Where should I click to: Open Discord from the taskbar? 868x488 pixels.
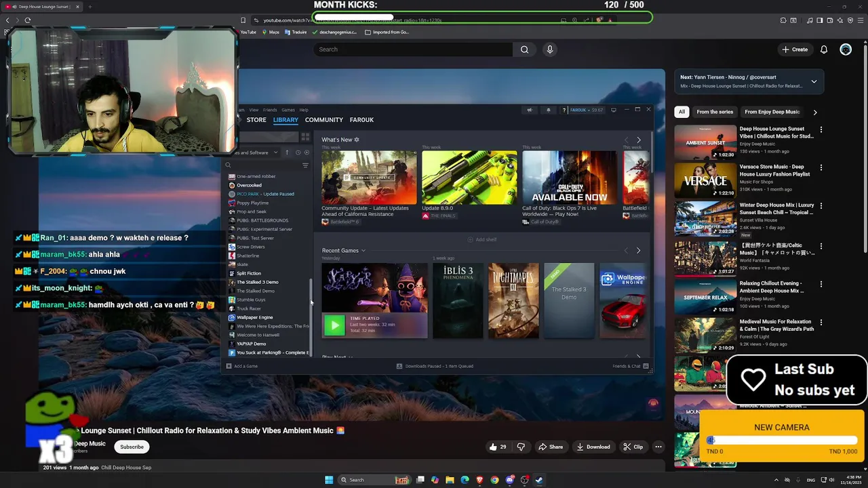pyautogui.click(x=509, y=480)
